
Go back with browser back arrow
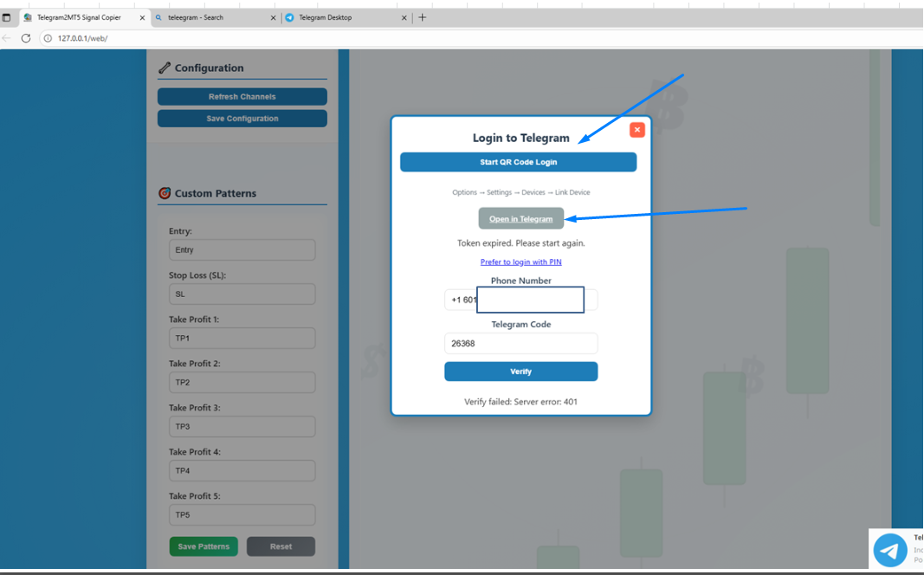[x=6, y=38]
